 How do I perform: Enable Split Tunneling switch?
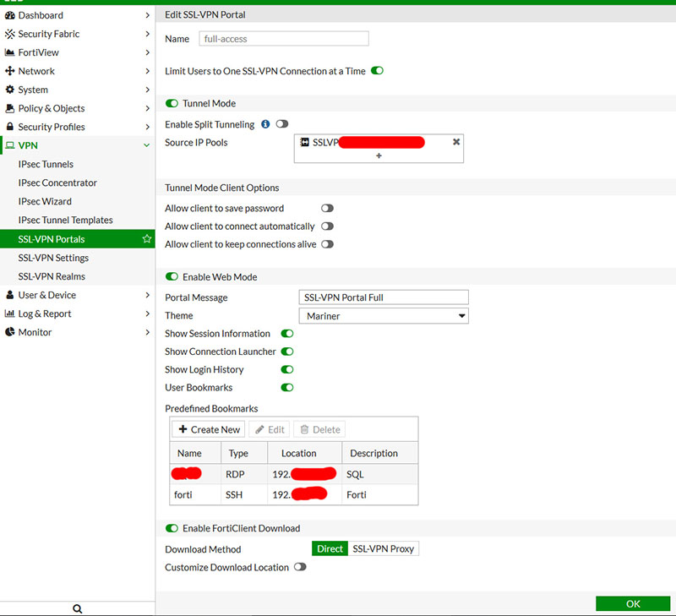pyautogui.click(x=282, y=124)
